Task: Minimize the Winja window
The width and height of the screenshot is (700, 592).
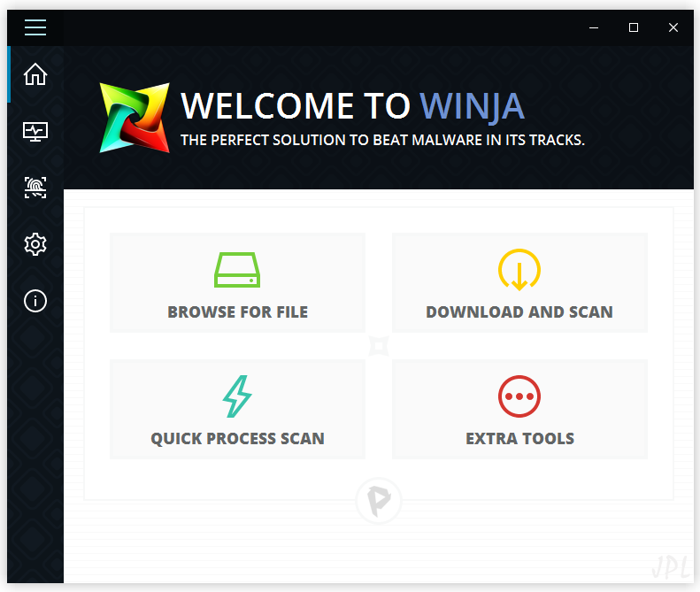Action: (x=594, y=27)
